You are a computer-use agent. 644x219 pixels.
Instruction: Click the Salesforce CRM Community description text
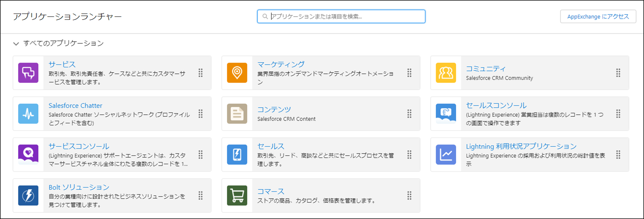[x=499, y=78]
